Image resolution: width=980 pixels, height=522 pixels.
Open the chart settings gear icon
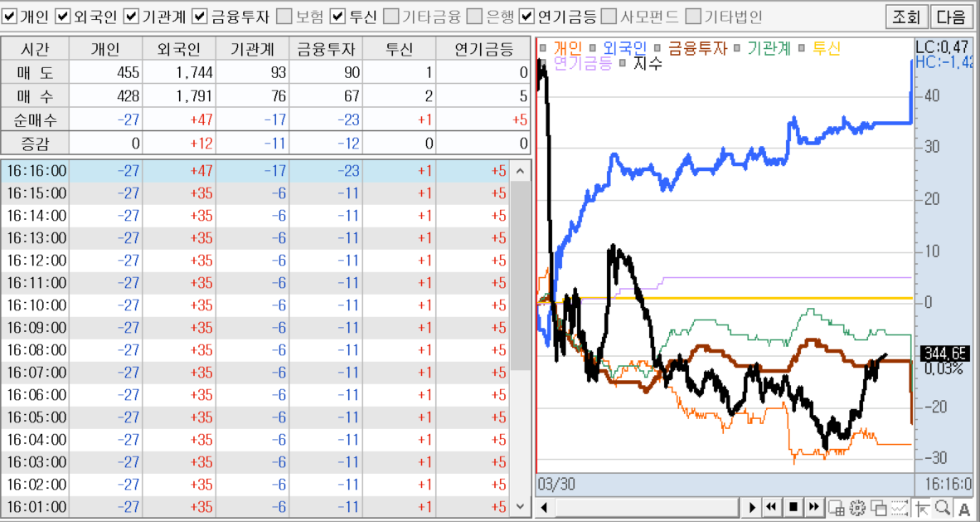858,507
